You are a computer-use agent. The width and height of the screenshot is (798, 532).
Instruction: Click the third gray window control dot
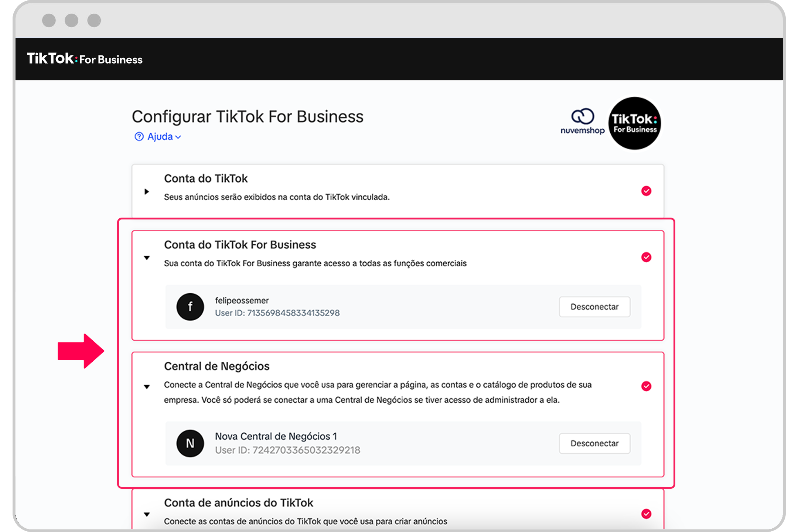[x=94, y=20]
